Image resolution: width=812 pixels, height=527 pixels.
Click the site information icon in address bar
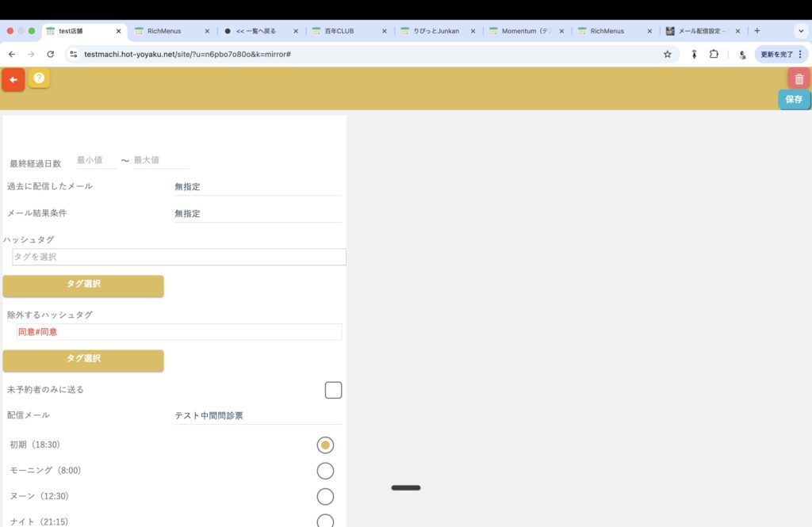click(x=74, y=54)
